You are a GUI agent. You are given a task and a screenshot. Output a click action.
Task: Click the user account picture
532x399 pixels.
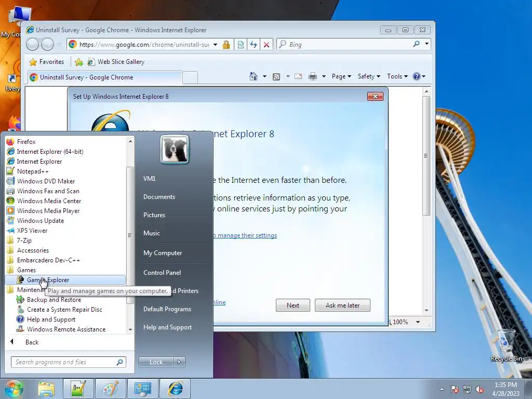[175, 149]
